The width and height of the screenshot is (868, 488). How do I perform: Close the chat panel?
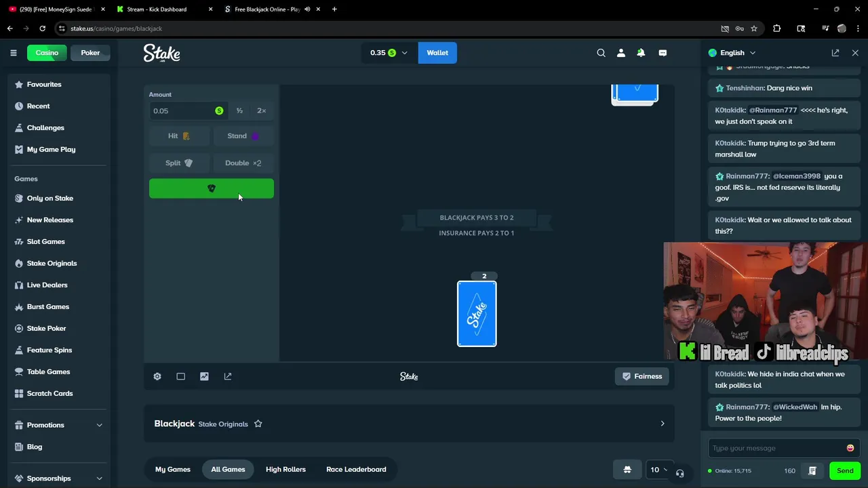point(855,53)
